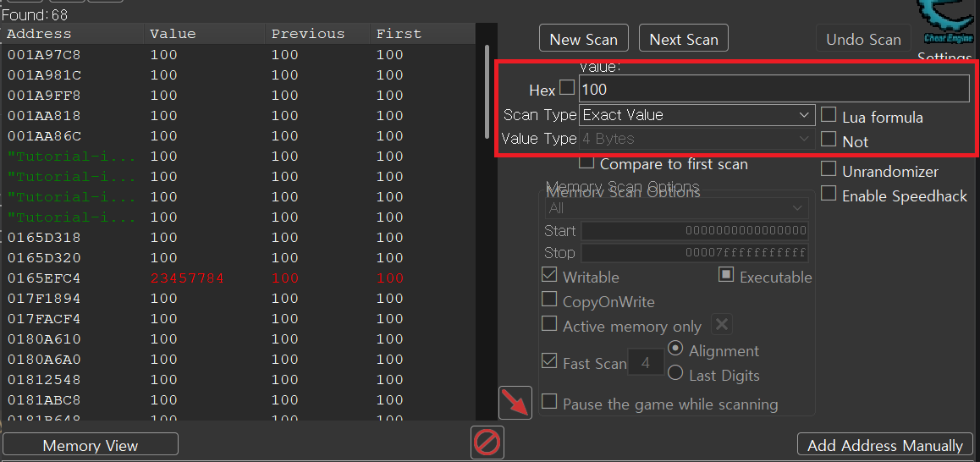
Task: Open the Value Type dropdown
Action: (x=696, y=139)
